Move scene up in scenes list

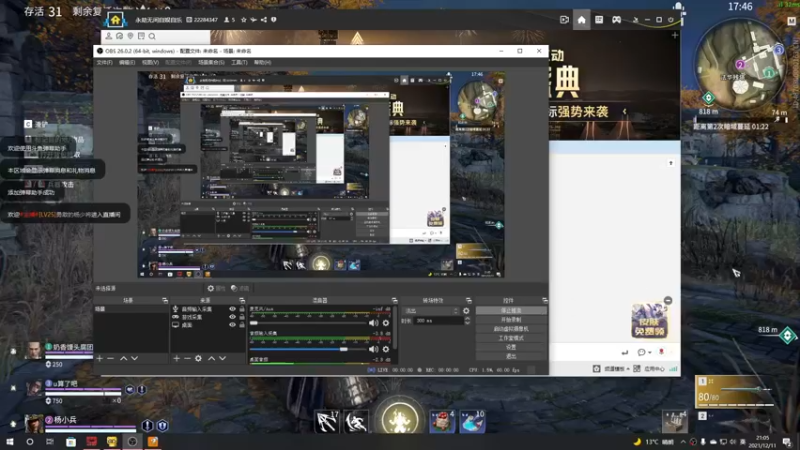tap(123, 358)
